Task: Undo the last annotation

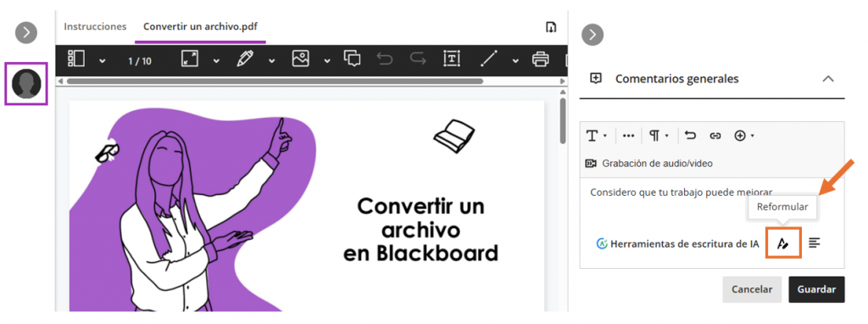Action: coord(384,59)
